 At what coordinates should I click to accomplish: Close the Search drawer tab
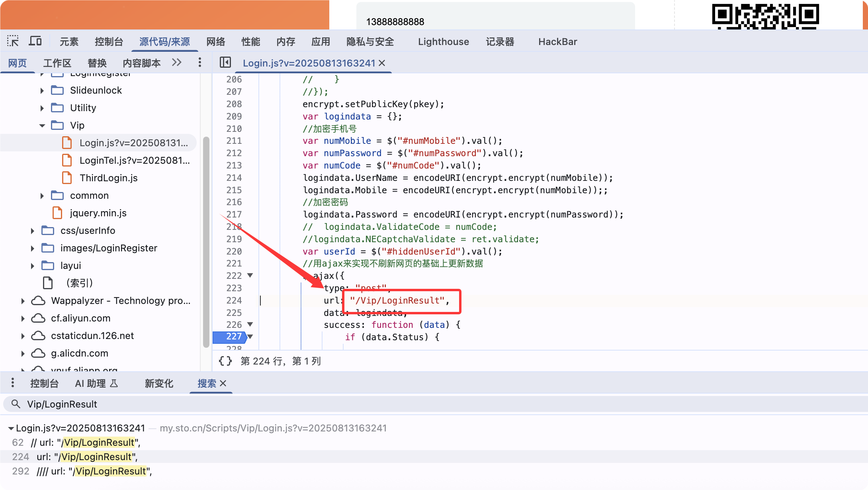click(x=223, y=383)
